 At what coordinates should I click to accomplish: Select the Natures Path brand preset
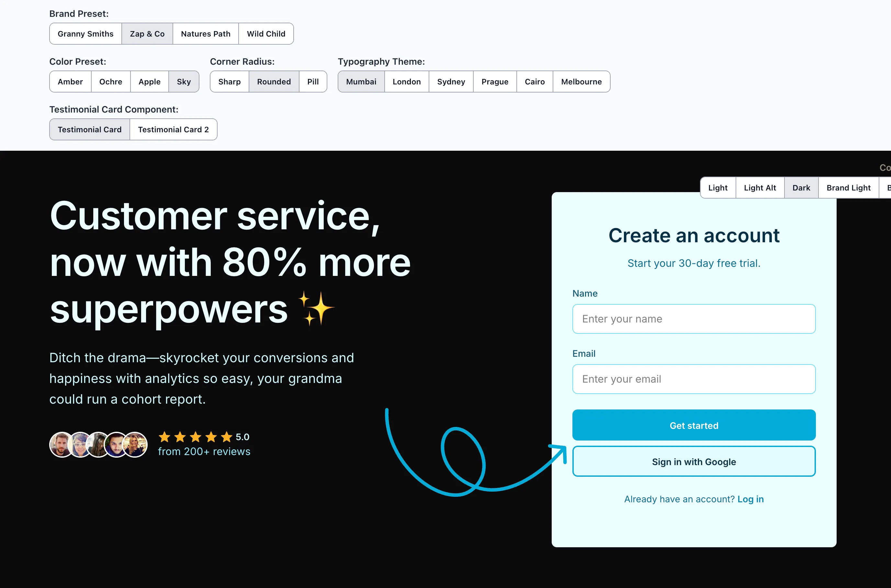point(205,34)
